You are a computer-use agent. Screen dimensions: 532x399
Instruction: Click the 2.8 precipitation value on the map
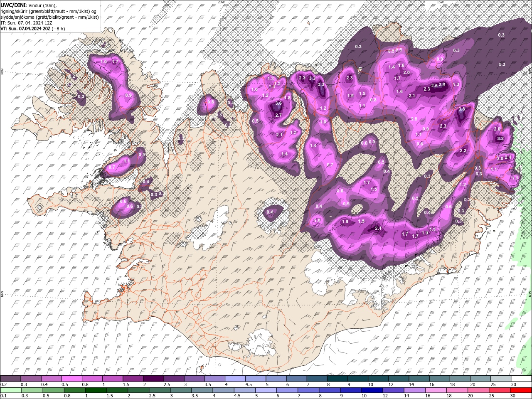pos(442,84)
